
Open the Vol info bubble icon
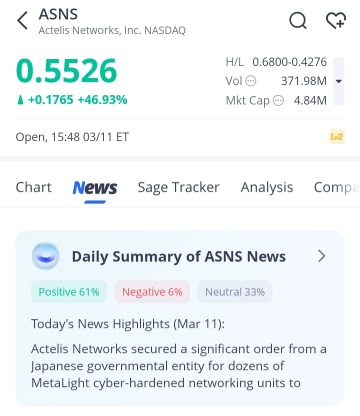pos(251,81)
